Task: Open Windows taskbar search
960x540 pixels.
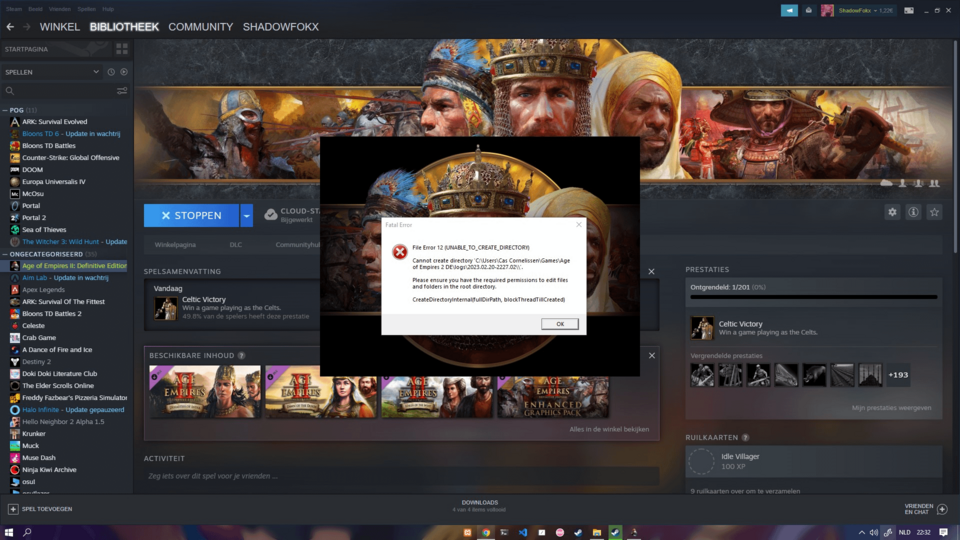Action: (x=27, y=532)
